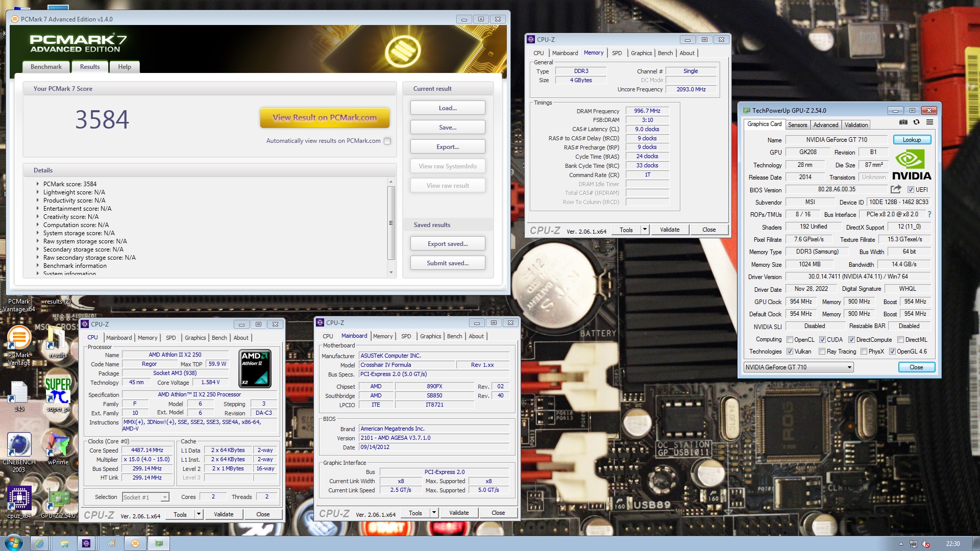
Task: Click GPU-Z refresh icon
Action: (x=917, y=122)
